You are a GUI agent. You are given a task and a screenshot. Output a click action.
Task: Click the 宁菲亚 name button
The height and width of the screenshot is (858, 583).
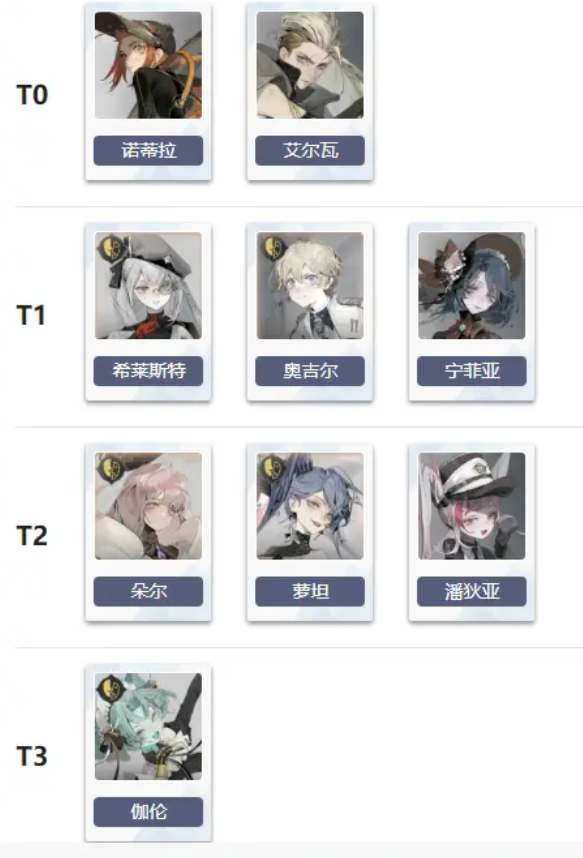pos(472,371)
